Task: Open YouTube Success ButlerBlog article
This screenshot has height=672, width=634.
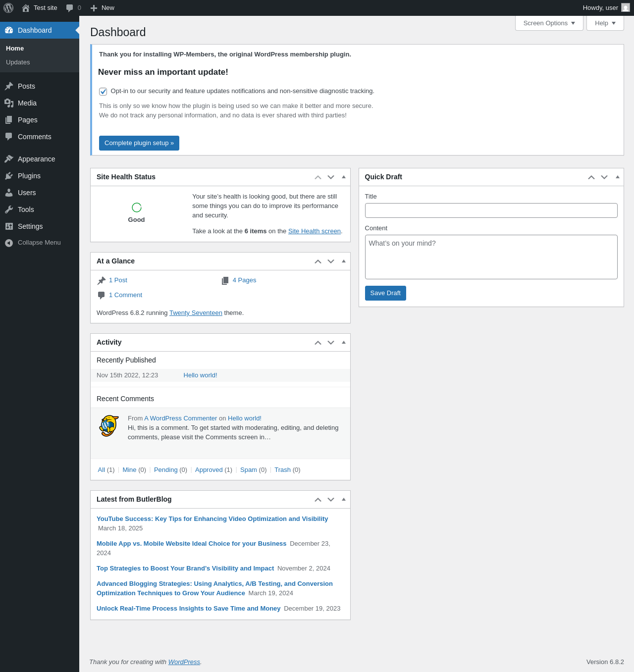Action: (x=212, y=519)
